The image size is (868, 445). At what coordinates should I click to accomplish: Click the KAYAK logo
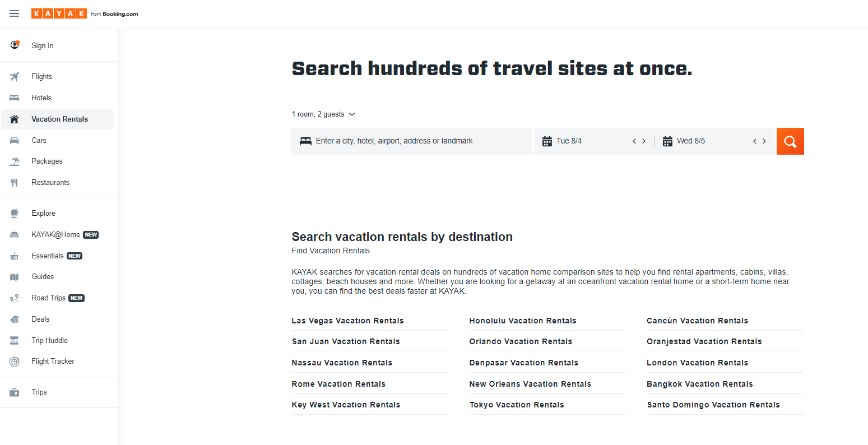coord(59,13)
